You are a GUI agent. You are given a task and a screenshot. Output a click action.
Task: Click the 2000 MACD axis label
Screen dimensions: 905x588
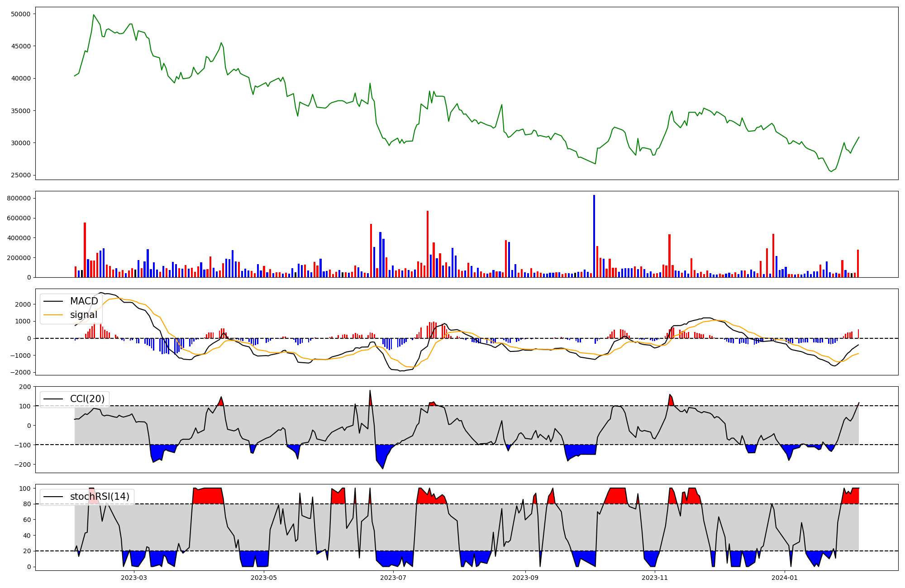(24, 304)
